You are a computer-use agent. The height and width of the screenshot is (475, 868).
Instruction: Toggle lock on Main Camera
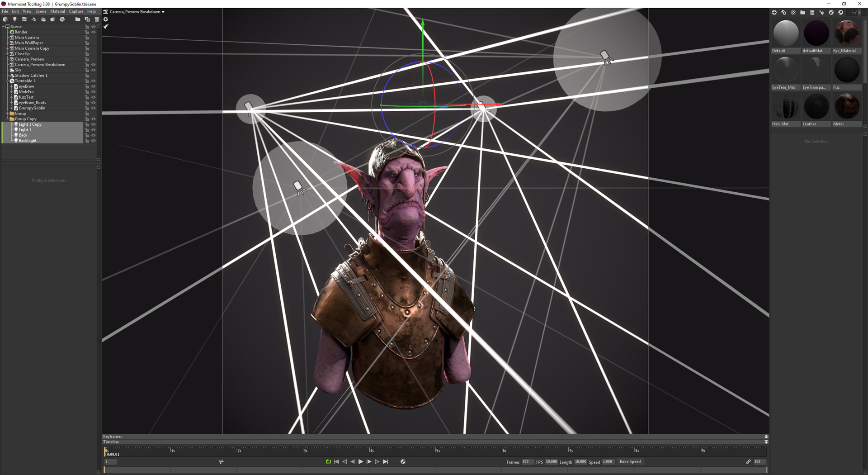87,38
